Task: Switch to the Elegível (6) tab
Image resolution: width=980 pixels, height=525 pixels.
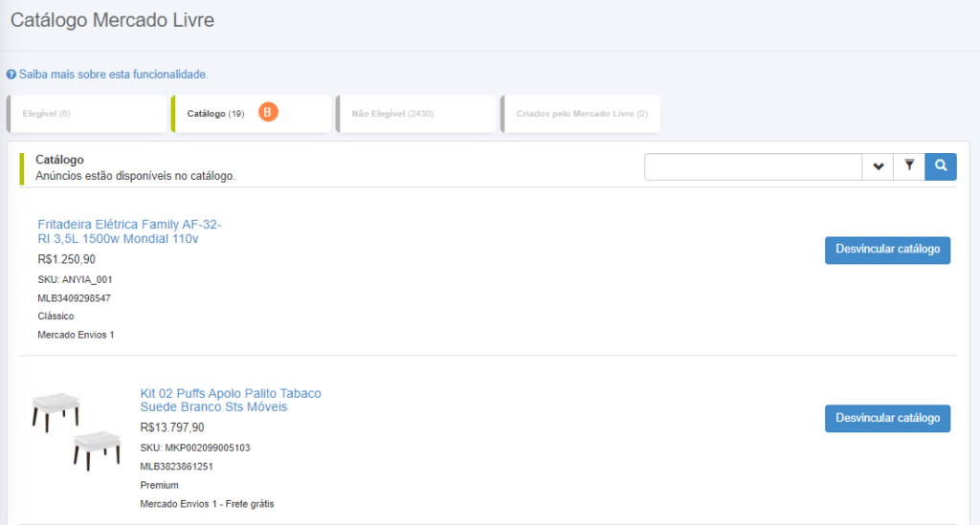Action: pyautogui.click(x=86, y=114)
